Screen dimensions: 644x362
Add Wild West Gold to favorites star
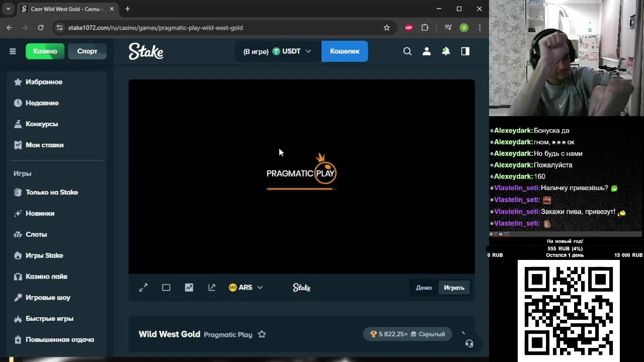(x=262, y=334)
